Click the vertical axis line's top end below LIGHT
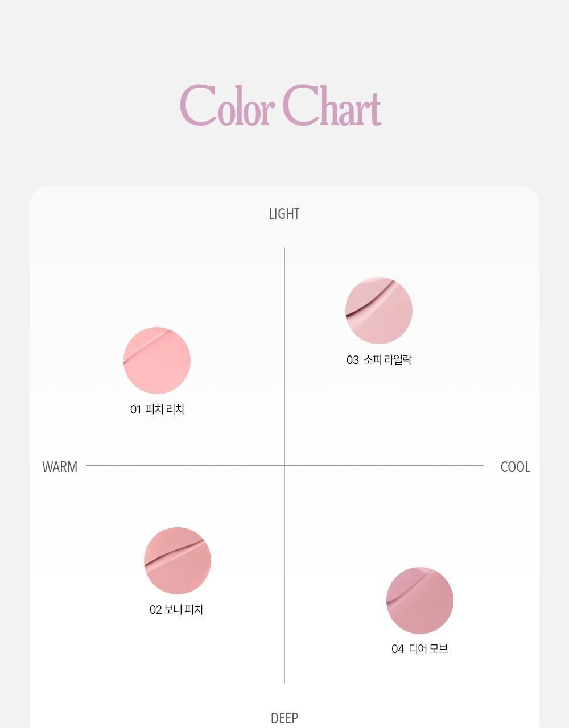This screenshot has width=569, height=728. tap(284, 250)
